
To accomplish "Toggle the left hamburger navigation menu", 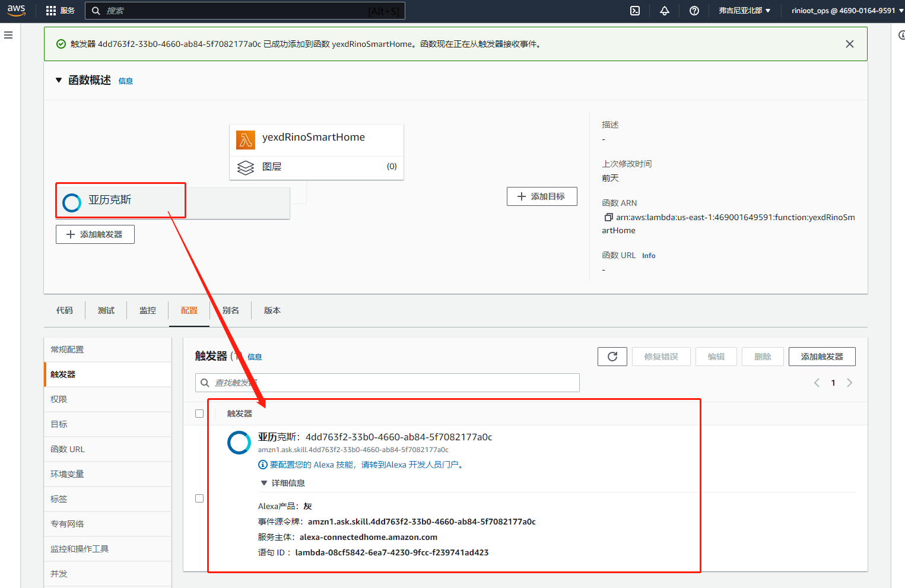I will tap(8, 35).
